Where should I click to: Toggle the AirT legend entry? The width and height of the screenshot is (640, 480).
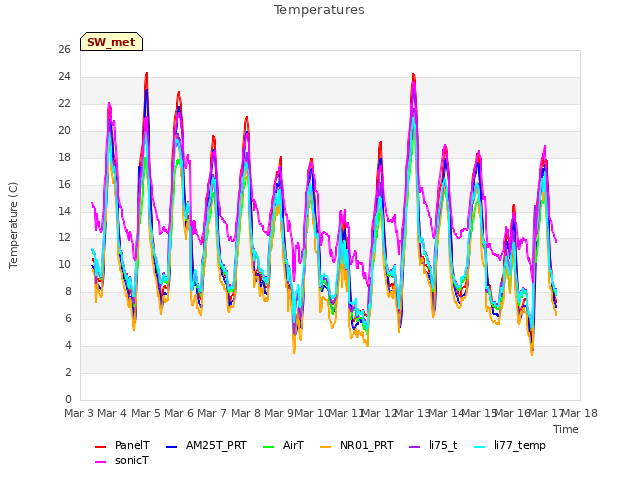click(284, 445)
